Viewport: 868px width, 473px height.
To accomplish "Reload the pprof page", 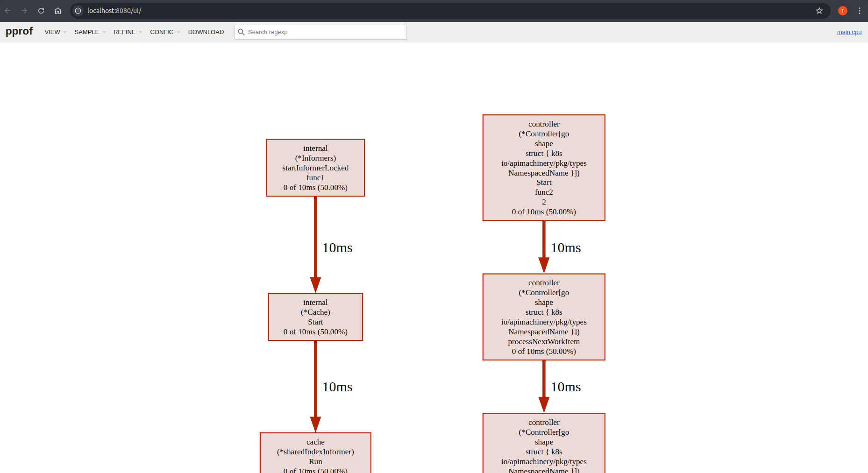I will tap(41, 10).
